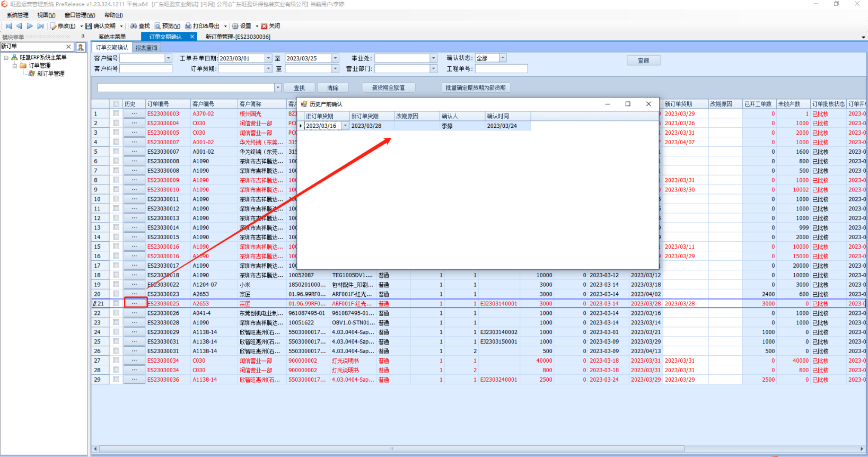Open the document tabs list arrow
Image resolution: width=868 pixels, height=457 pixels.
[864, 37]
